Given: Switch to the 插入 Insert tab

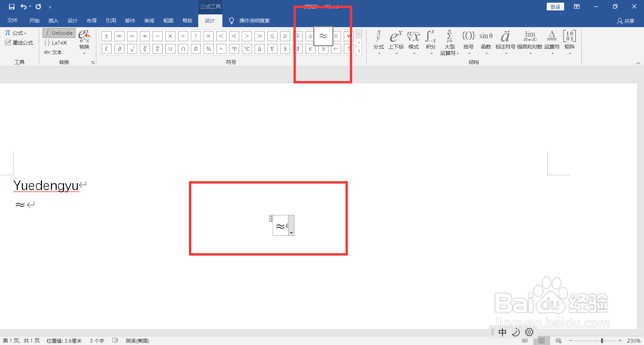Looking at the screenshot, I should [x=53, y=20].
